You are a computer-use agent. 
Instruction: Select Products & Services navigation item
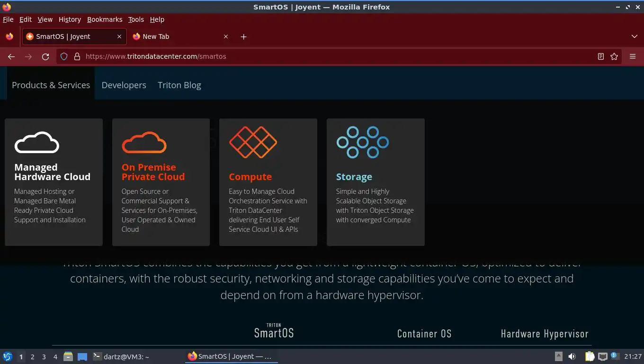pos(51,85)
